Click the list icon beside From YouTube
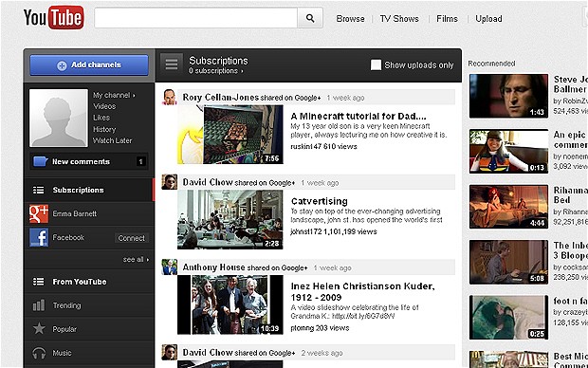This screenshot has width=588, height=368. click(38, 282)
